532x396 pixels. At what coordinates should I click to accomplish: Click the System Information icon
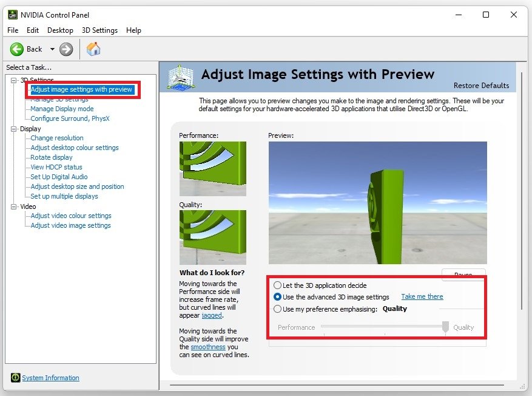click(x=15, y=378)
